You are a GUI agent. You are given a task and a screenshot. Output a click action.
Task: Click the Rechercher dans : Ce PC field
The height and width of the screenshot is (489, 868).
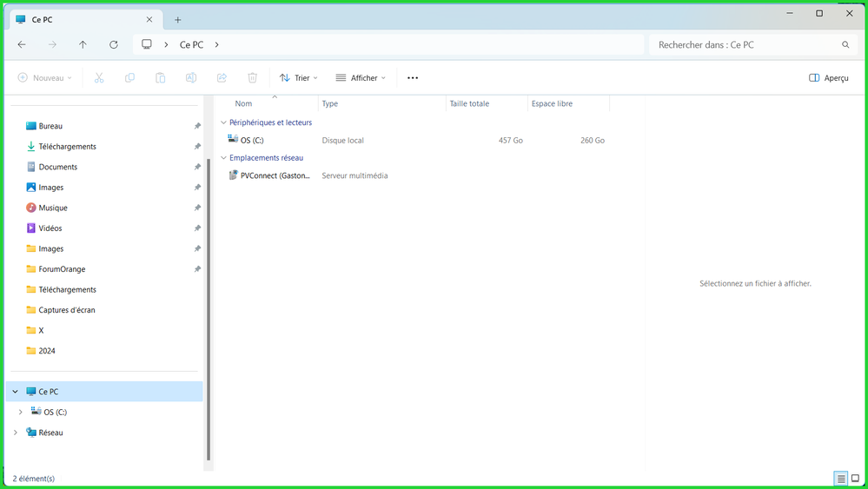[743, 44]
